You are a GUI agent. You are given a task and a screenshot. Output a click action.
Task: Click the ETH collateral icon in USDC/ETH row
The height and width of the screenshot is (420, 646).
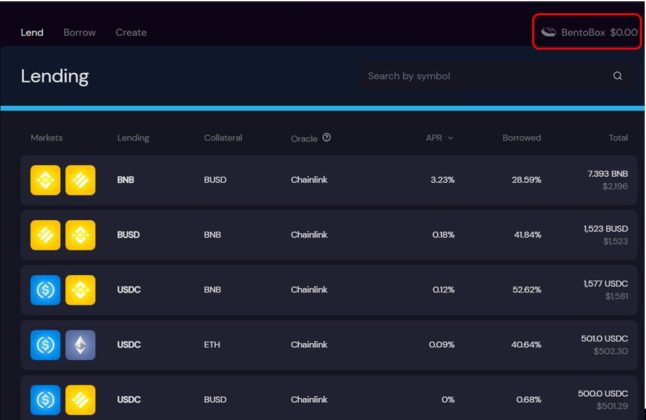80,345
